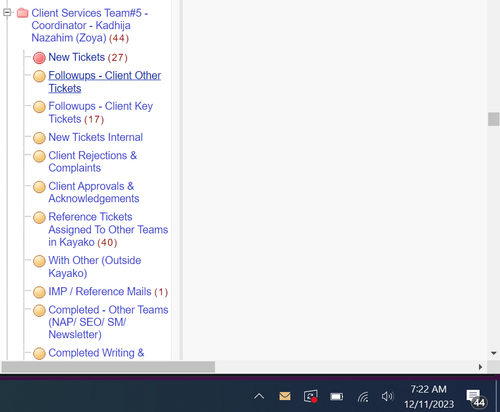Open Client Rejections & Complaints folder
The width and height of the screenshot is (500, 412).
[93, 162]
